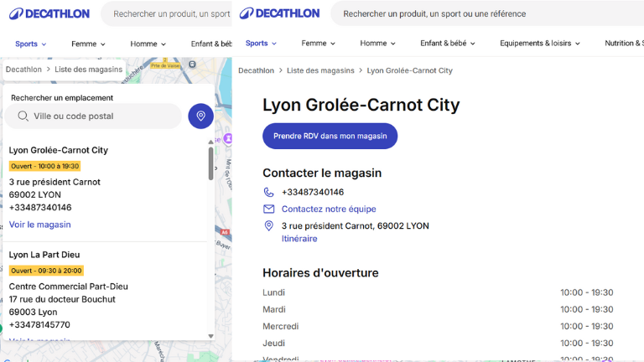644x362 pixels.
Task: Open Homme menu in left window
Action: pyautogui.click(x=148, y=44)
